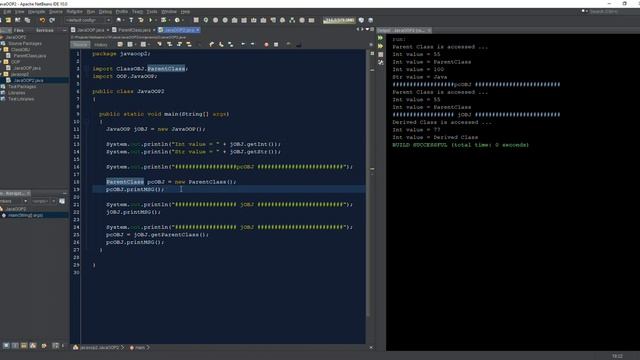Click Find Next Occurrence in the editor toolbar
640x360 pixels.
[x=179, y=44]
